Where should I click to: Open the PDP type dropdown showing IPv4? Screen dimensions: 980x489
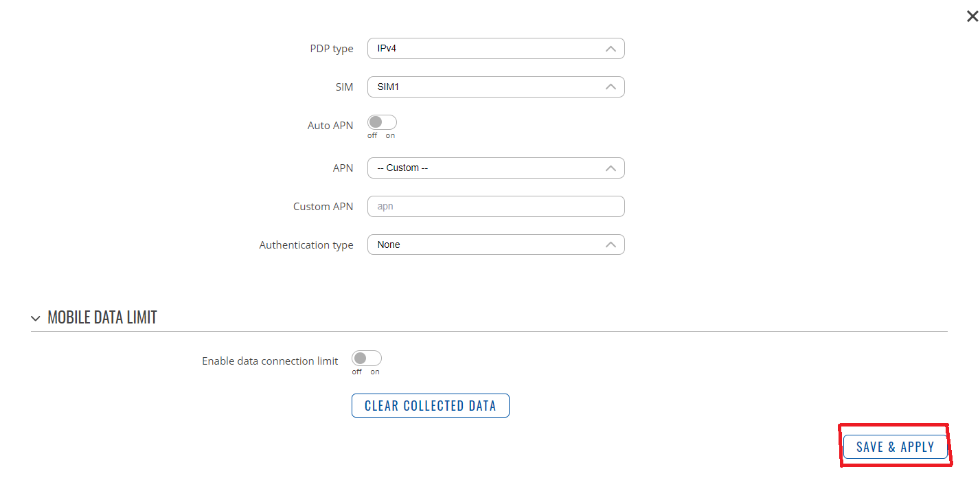[x=488, y=49]
